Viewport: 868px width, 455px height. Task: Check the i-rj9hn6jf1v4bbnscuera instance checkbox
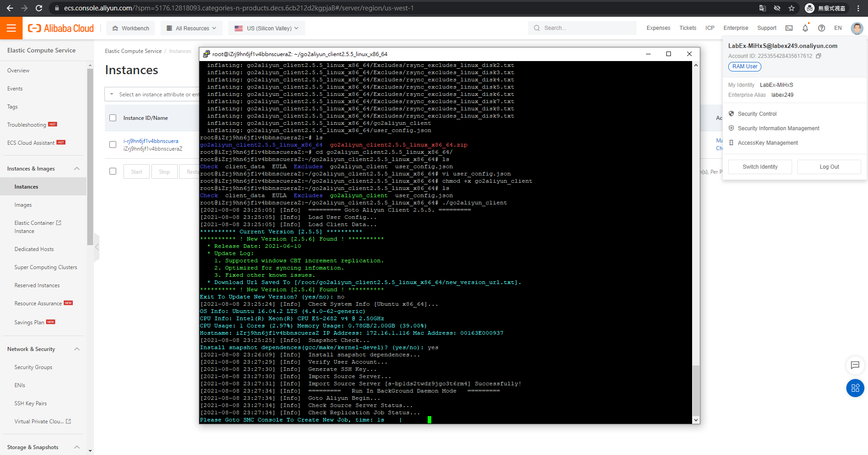pyautogui.click(x=113, y=145)
